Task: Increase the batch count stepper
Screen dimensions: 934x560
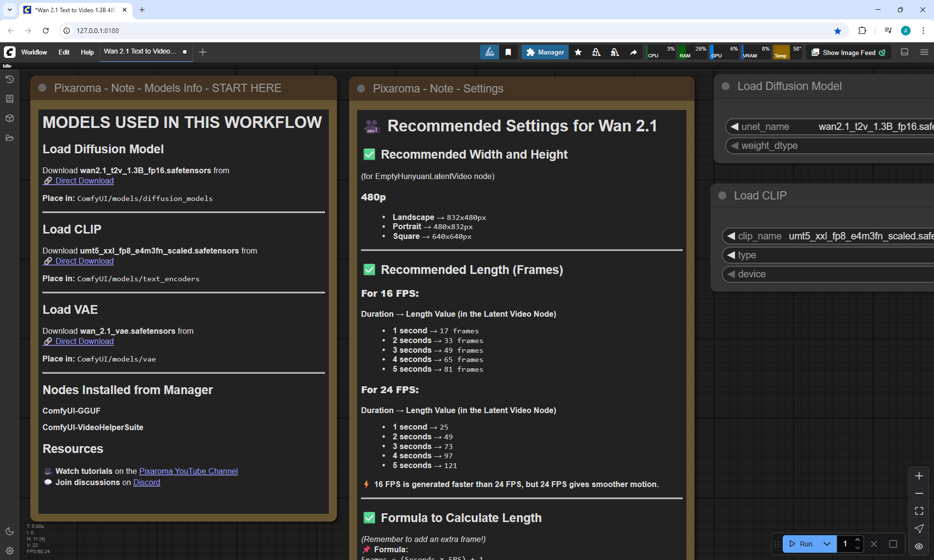Action: (x=858, y=540)
